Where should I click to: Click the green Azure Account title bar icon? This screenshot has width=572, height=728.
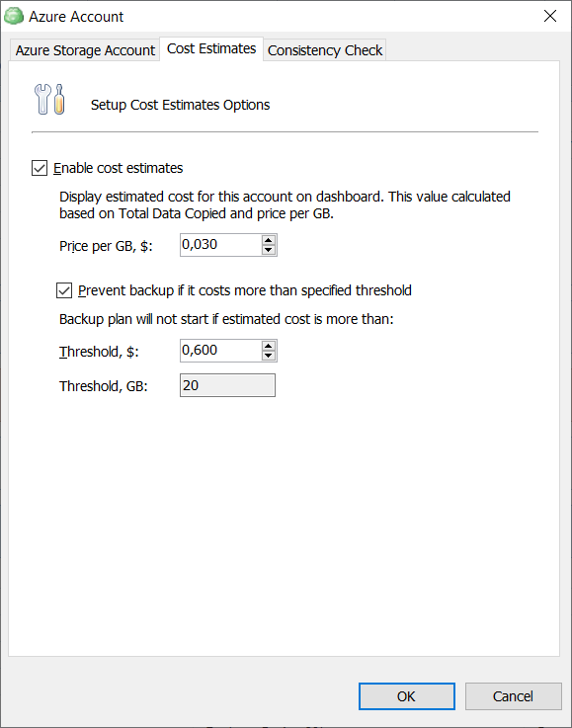[x=14, y=16]
